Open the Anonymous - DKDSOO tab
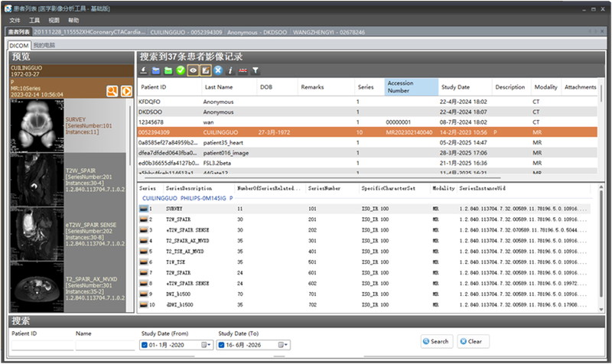 257,32
